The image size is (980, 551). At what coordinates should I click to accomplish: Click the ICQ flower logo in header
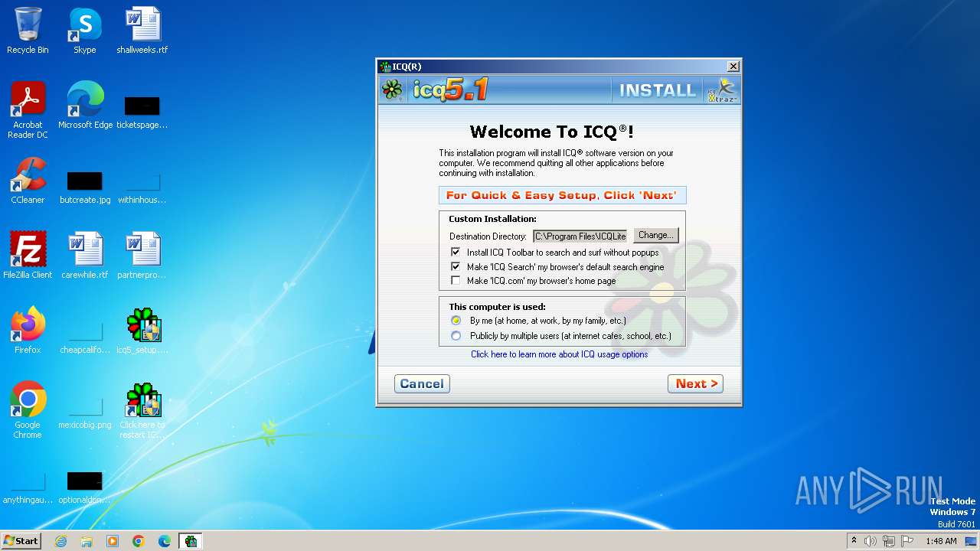(393, 90)
